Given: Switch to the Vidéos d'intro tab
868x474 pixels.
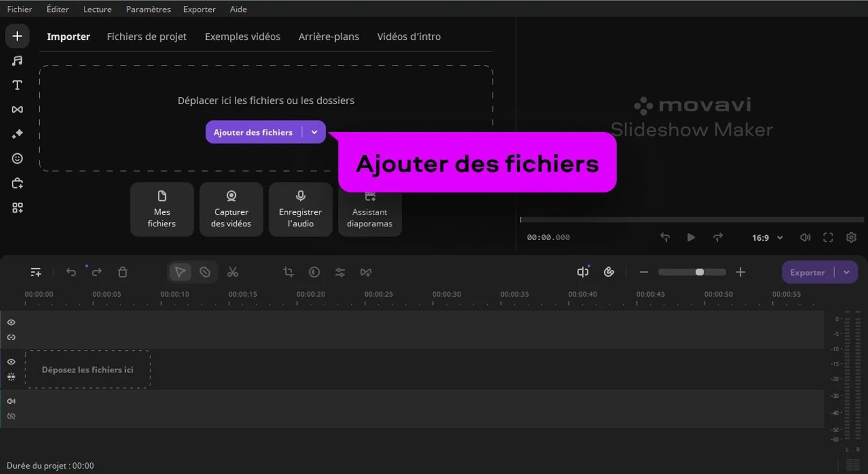Looking at the screenshot, I should [409, 37].
